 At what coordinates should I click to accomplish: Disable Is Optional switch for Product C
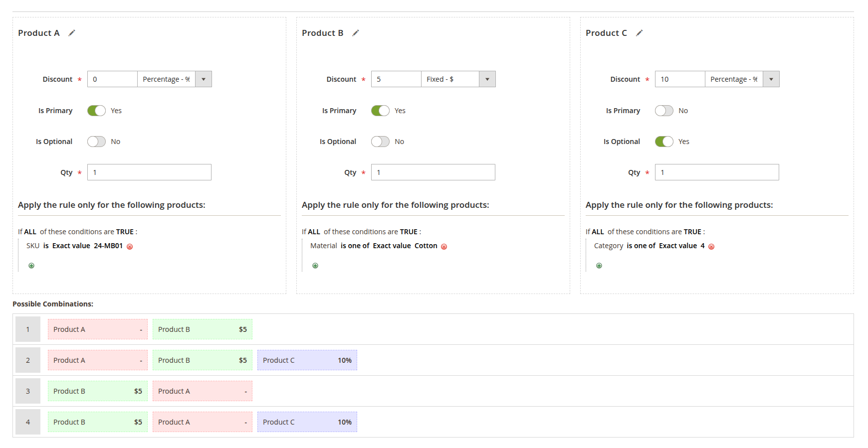664,142
